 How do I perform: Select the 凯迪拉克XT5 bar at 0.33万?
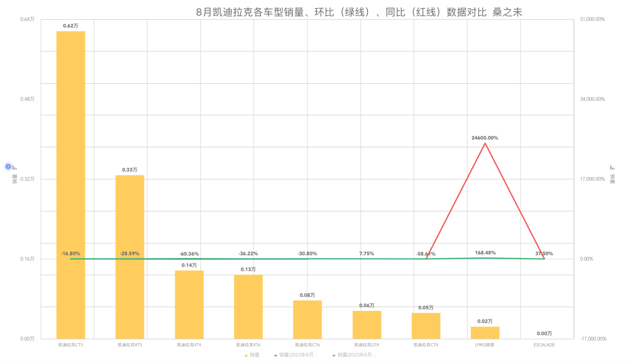point(129,256)
